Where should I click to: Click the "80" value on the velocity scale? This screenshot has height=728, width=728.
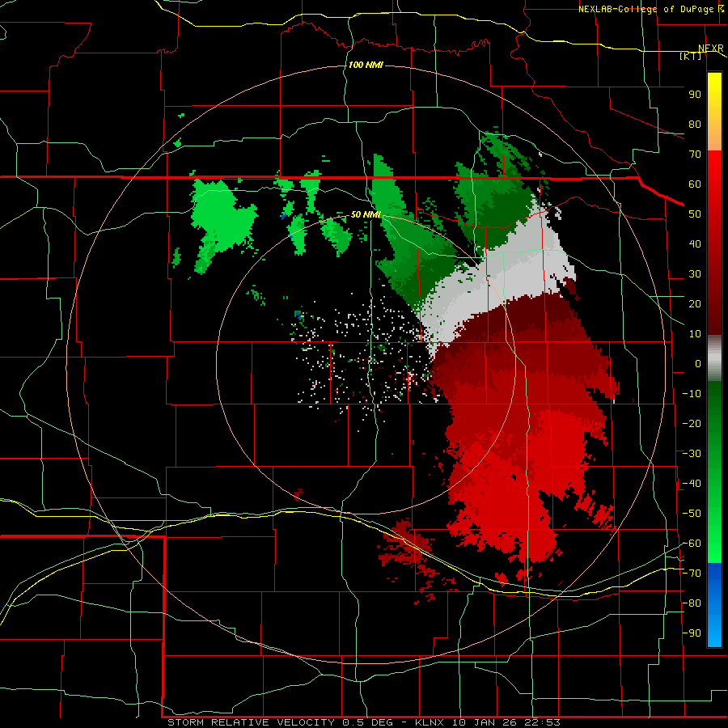[x=695, y=125]
